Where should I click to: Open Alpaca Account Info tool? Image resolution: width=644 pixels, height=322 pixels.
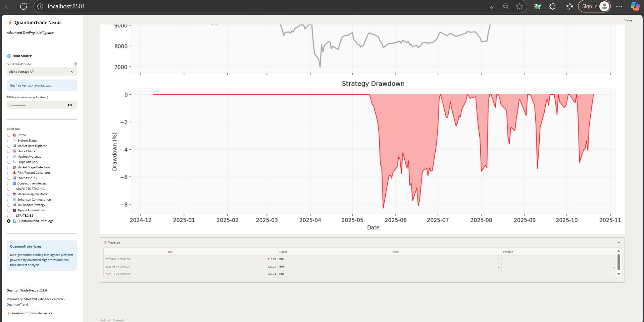pos(9,210)
